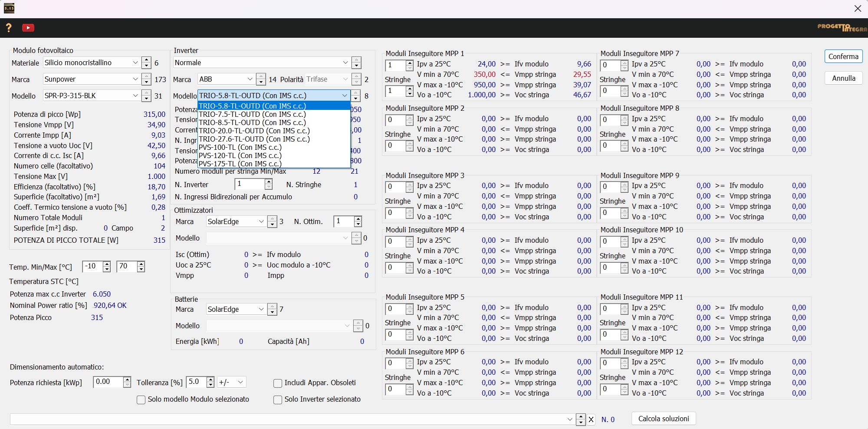Adjust the module Marca stepper beside 173
The width and height of the screenshot is (868, 429).
click(147, 79)
